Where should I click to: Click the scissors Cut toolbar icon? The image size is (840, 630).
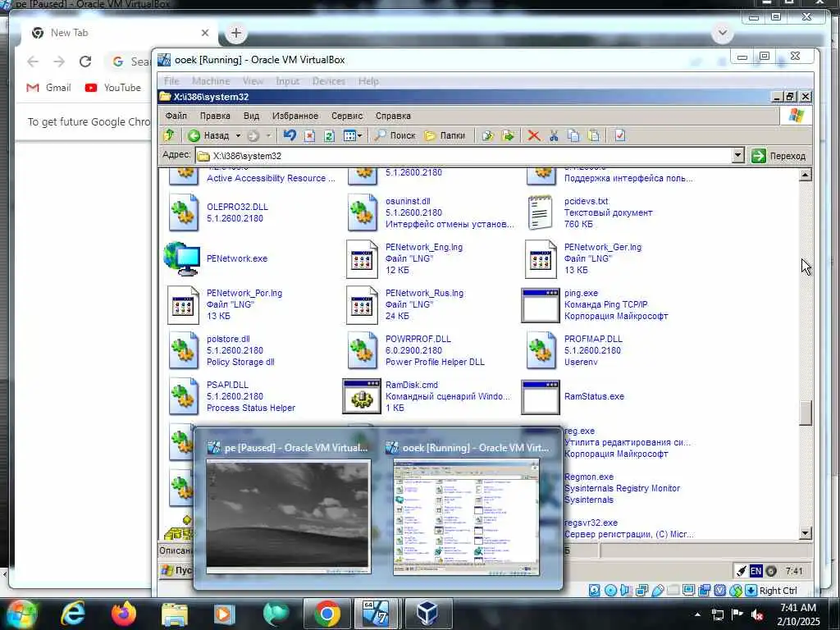click(x=554, y=135)
